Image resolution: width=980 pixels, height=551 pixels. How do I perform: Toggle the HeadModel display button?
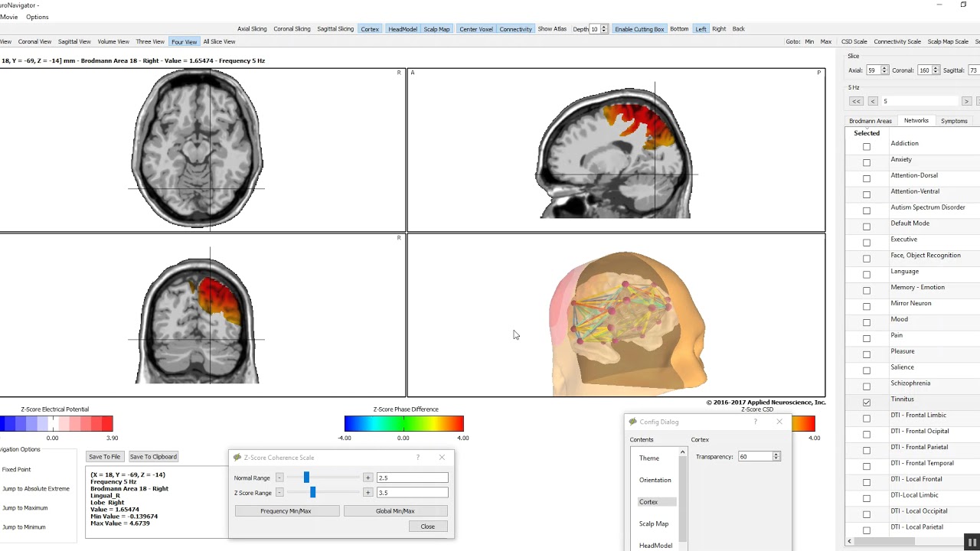coord(403,29)
